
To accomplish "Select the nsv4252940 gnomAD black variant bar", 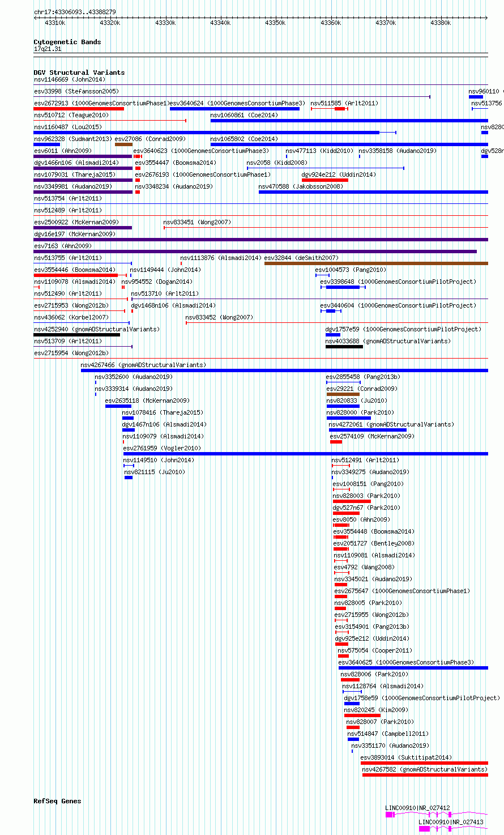I will (x=77, y=335).
